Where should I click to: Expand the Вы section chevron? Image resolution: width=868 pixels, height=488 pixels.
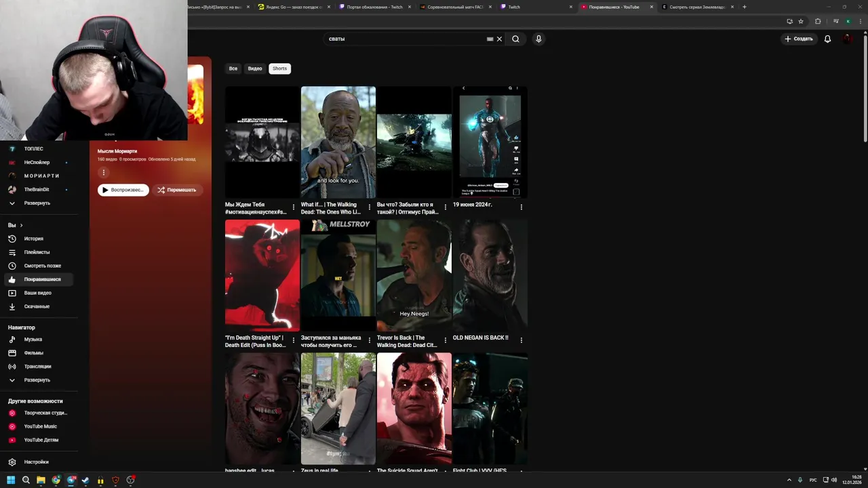[x=21, y=225]
